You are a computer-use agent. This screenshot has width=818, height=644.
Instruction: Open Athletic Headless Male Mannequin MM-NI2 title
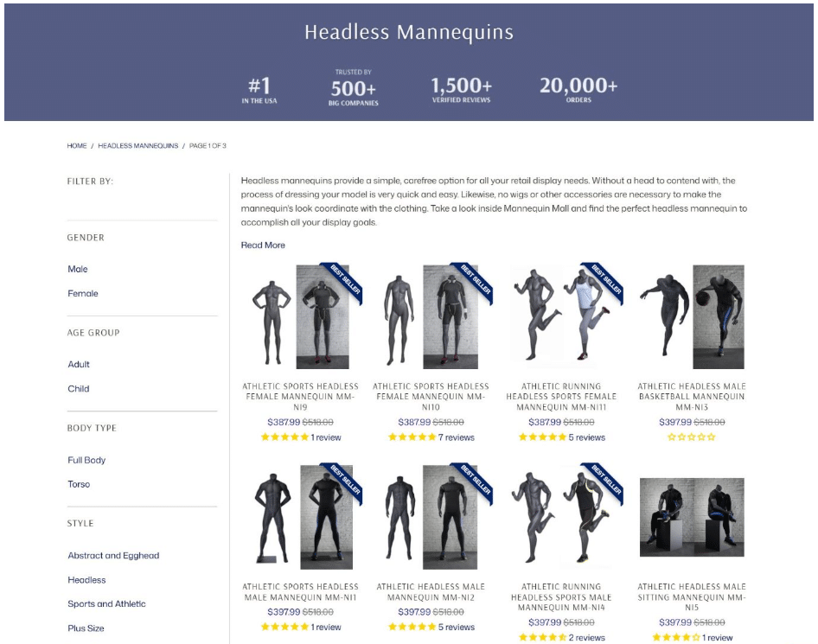coord(431,592)
